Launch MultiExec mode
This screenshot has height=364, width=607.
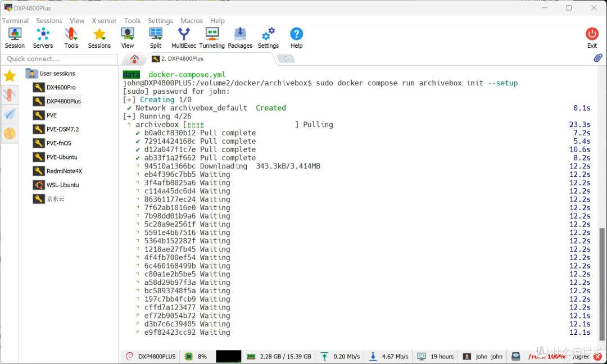[184, 38]
